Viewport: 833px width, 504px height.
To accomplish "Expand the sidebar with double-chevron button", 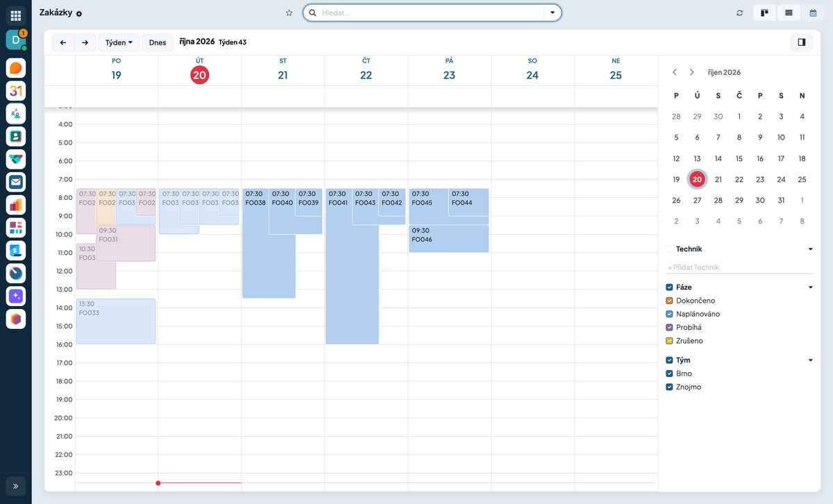I will (15, 486).
